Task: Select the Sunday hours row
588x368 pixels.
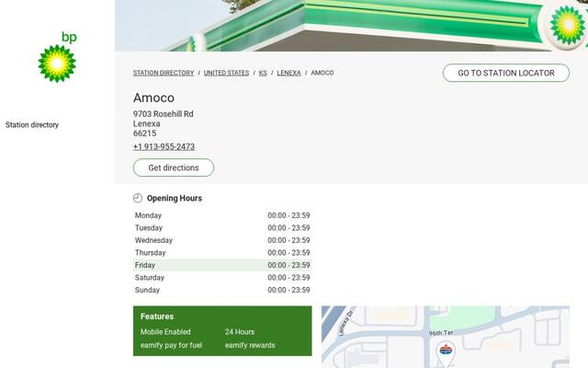Action: [x=222, y=290]
